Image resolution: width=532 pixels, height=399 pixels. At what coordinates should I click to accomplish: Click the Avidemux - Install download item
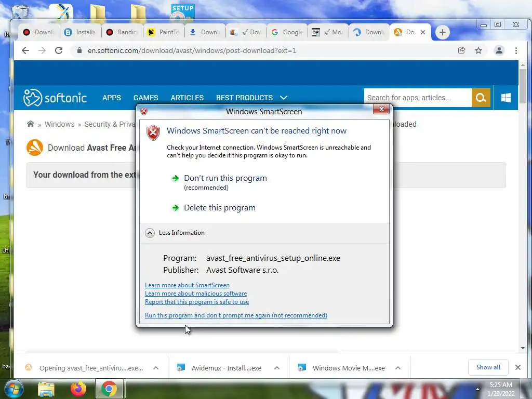[x=227, y=368]
